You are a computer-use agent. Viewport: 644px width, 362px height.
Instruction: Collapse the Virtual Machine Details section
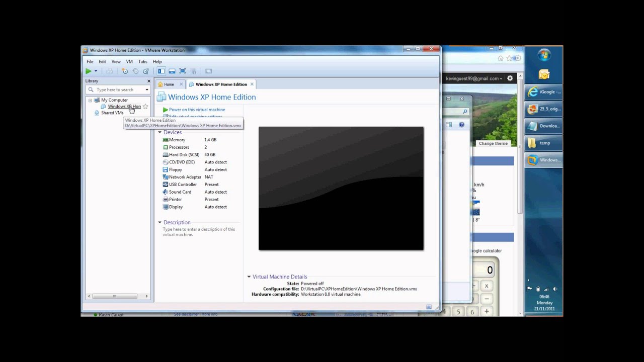pos(249,277)
